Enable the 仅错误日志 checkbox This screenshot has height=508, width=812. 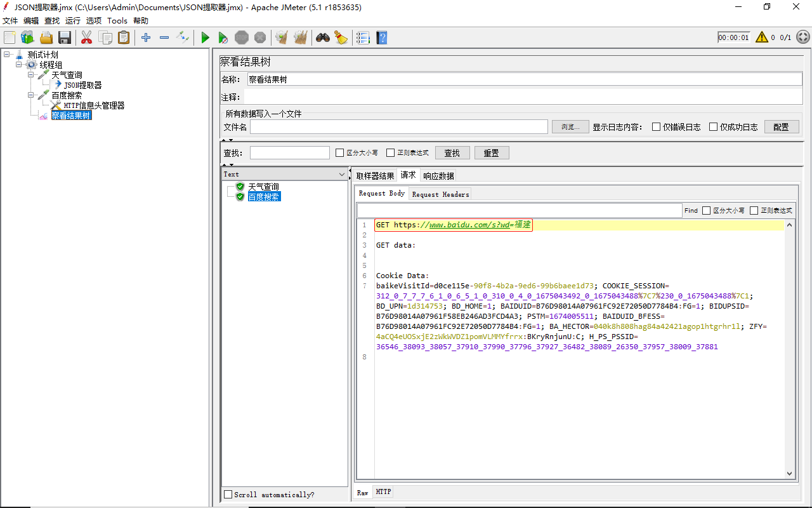click(657, 126)
